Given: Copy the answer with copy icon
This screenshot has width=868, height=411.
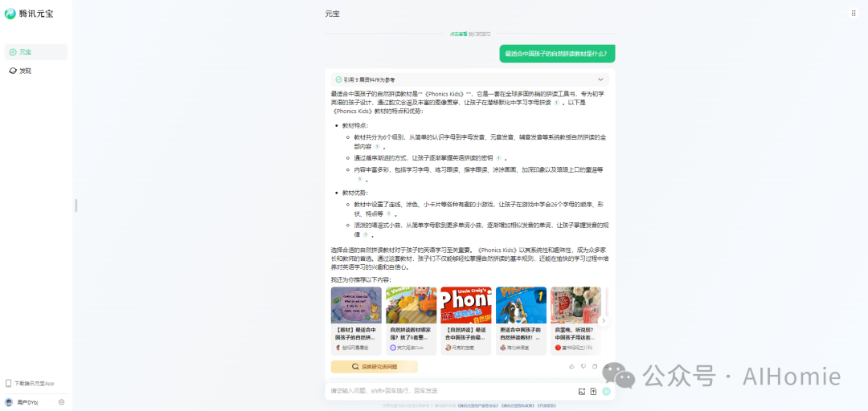Looking at the screenshot, I should coord(595,366).
